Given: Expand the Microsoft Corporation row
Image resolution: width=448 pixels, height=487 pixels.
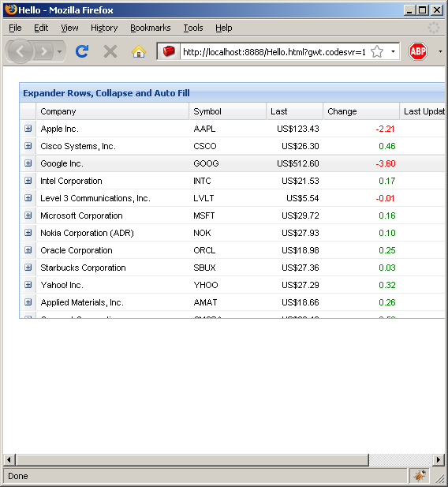Looking at the screenshot, I should point(28,215).
